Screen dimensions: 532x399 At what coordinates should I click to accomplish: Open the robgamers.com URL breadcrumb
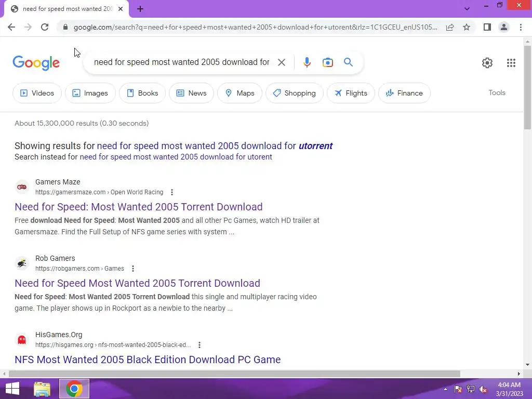[x=79, y=269]
